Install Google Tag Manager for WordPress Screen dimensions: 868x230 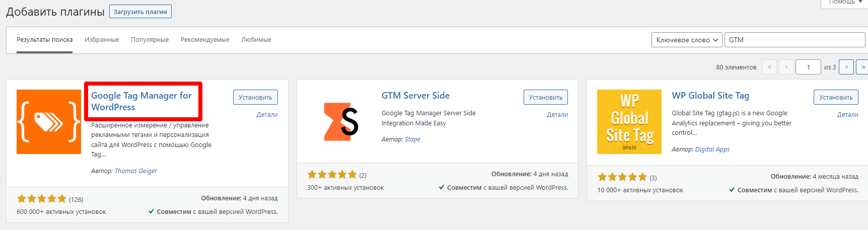(255, 98)
